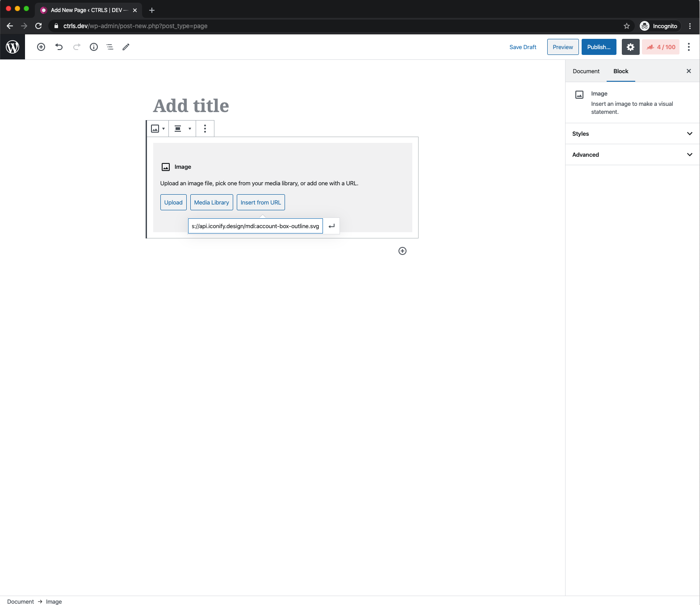
Task: Expand the Advanced panel
Action: coord(632,154)
